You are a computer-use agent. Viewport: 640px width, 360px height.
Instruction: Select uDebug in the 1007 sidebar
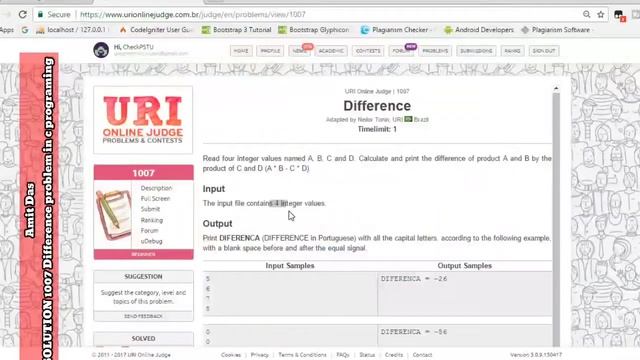pyautogui.click(x=151, y=241)
